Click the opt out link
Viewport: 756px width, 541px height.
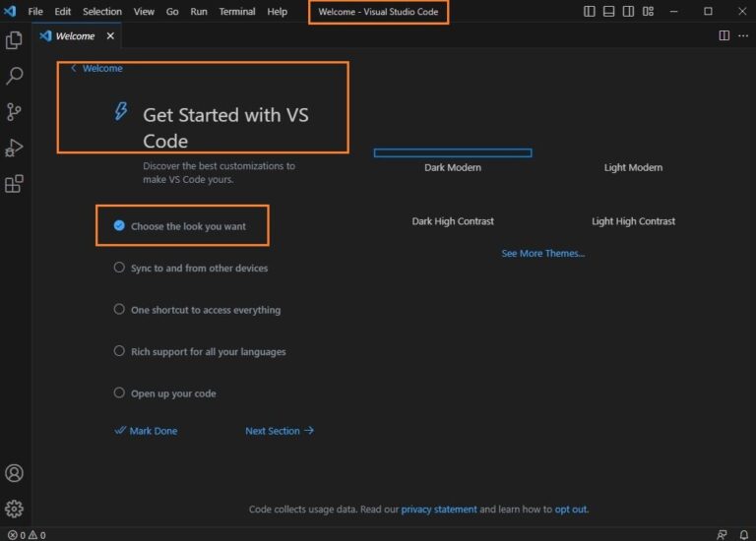tap(571, 510)
